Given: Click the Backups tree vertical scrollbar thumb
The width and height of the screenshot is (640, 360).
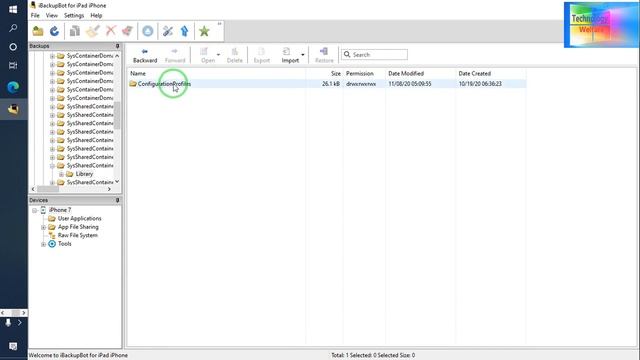Looking at the screenshot, I should pos(117,116).
